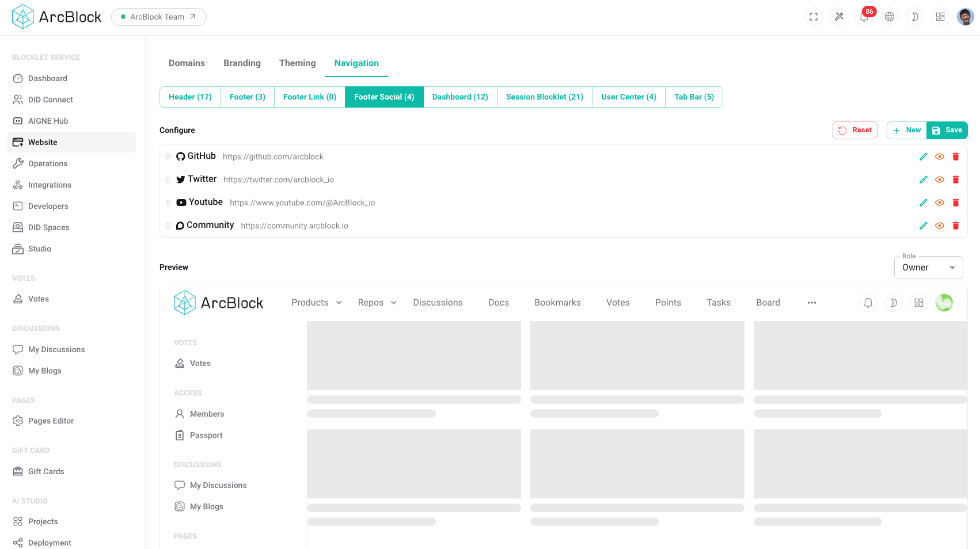Expand the Products menu in preview
The width and height of the screenshot is (980, 549).
point(316,302)
